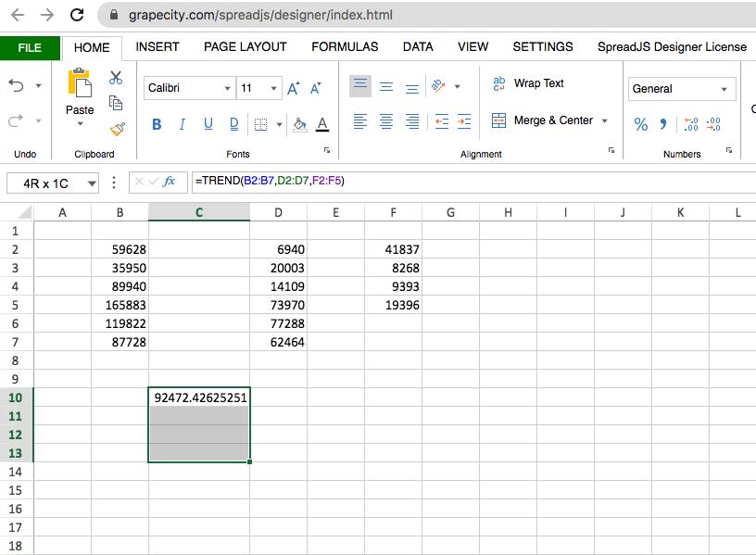Open the PAGE LAYOUT tab
This screenshot has height=555, width=756.
pyautogui.click(x=246, y=47)
